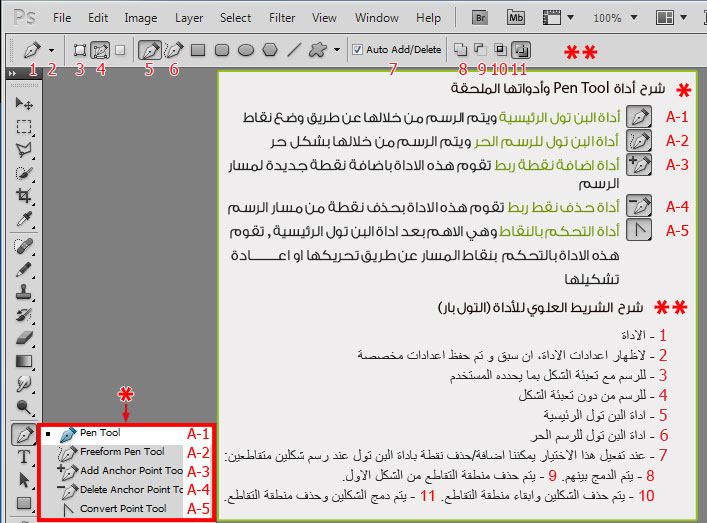The height and width of the screenshot is (523, 707).
Task: Open the Filter menu
Action: pos(282,18)
